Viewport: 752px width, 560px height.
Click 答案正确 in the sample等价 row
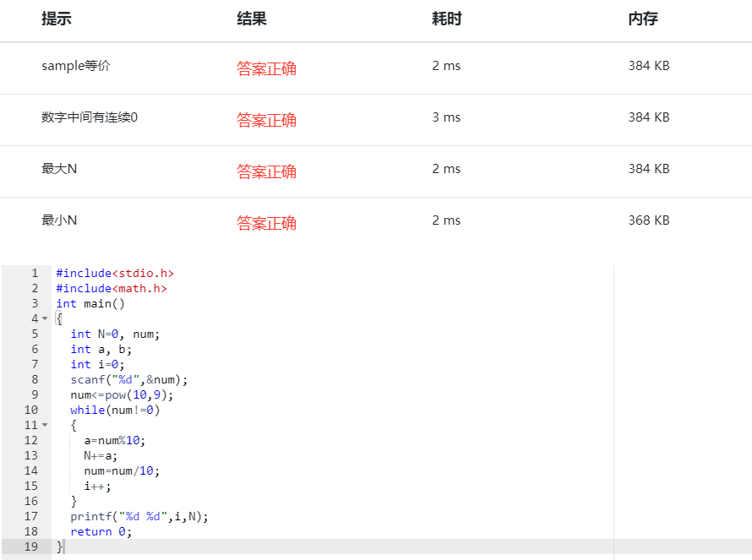tap(266, 68)
